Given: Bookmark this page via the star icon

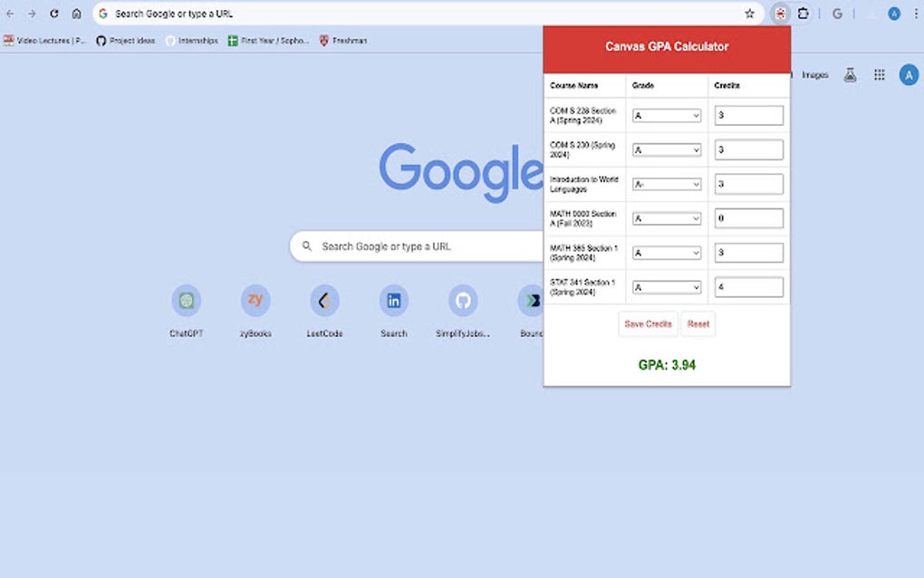Looking at the screenshot, I should [x=748, y=14].
